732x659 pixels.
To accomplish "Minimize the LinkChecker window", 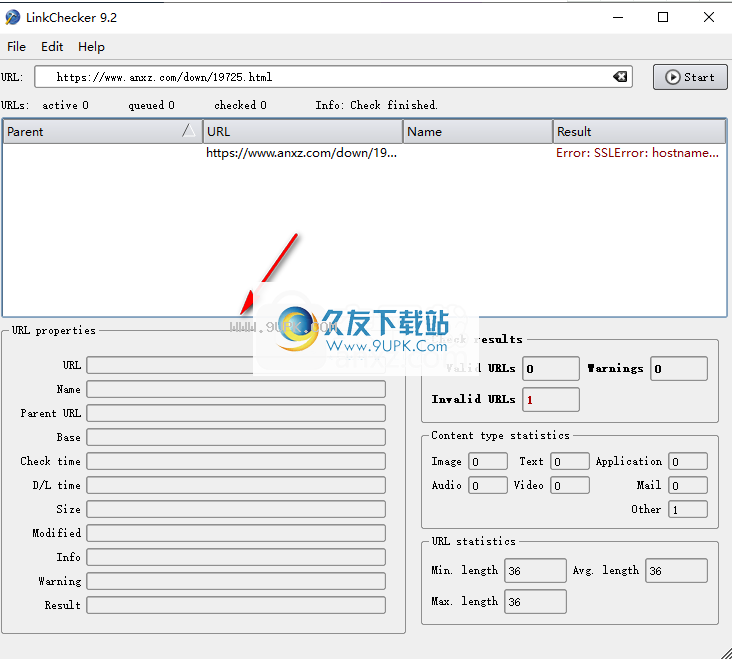I will point(618,18).
